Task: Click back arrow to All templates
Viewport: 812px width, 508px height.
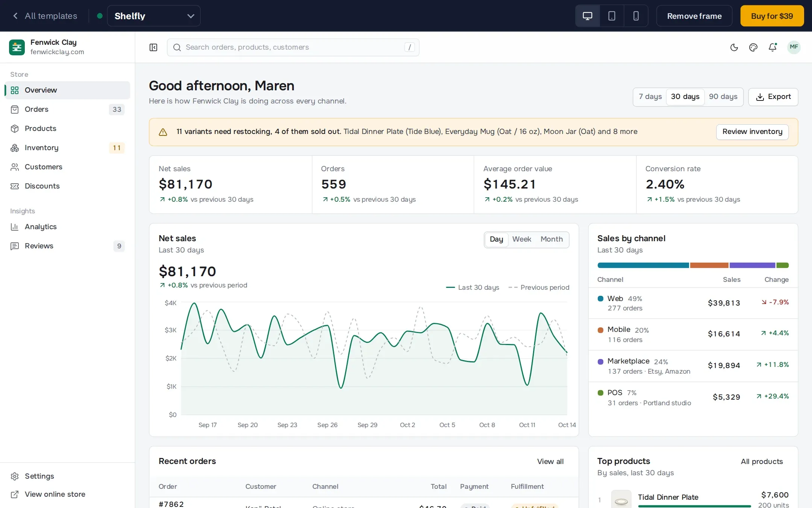Action: pos(15,16)
